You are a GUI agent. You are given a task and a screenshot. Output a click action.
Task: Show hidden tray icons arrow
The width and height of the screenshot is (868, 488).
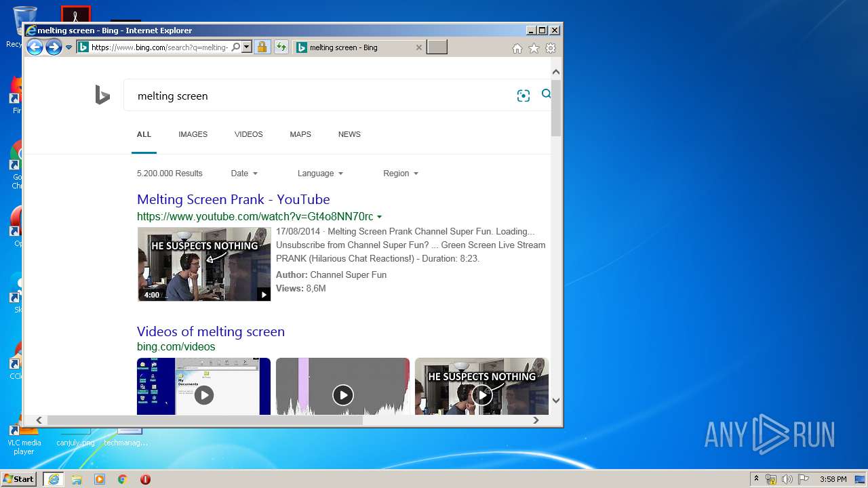point(756,479)
